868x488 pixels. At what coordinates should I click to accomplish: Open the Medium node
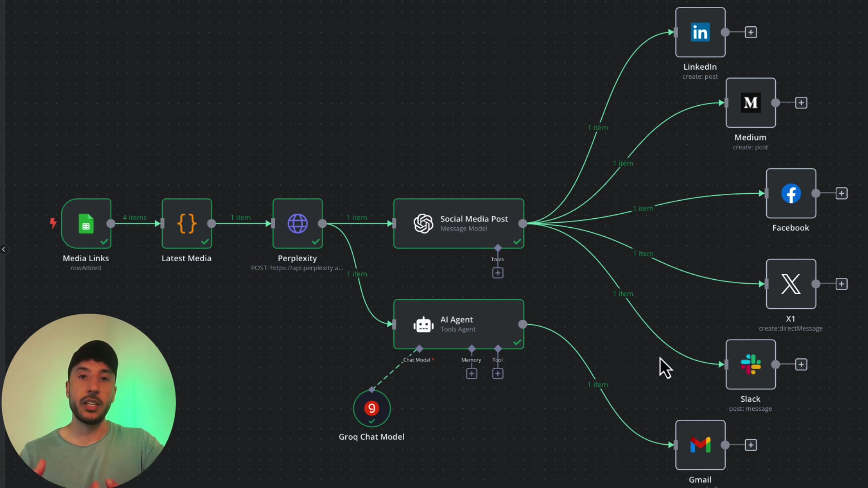751,103
